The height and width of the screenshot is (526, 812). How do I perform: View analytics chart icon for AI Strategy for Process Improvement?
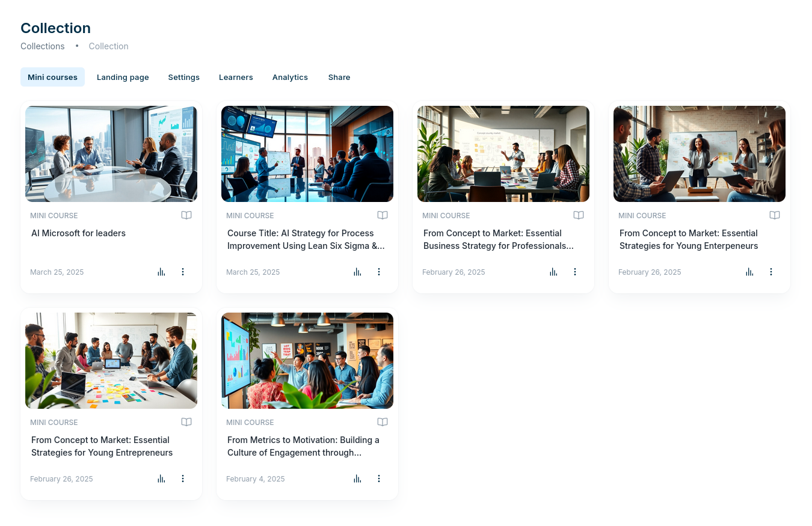(x=357, y=272)
